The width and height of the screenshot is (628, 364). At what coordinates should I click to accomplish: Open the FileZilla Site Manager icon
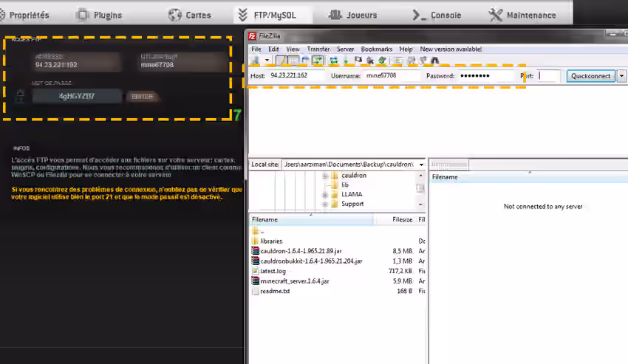pos(255,61)
